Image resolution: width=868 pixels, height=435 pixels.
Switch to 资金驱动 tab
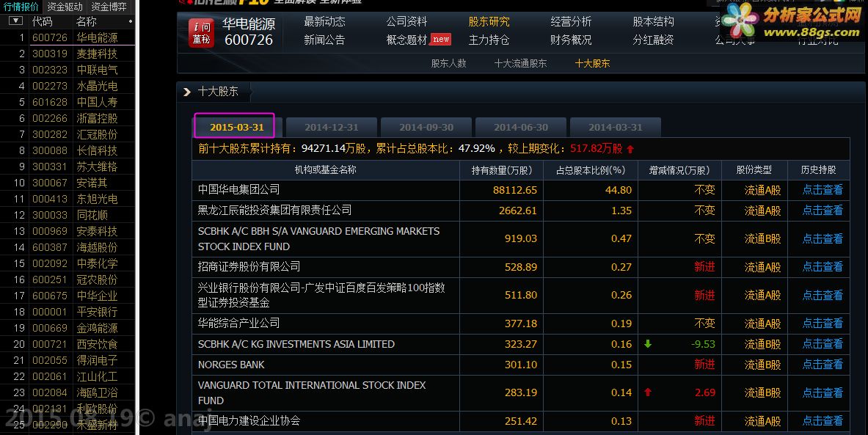[65, 7]
